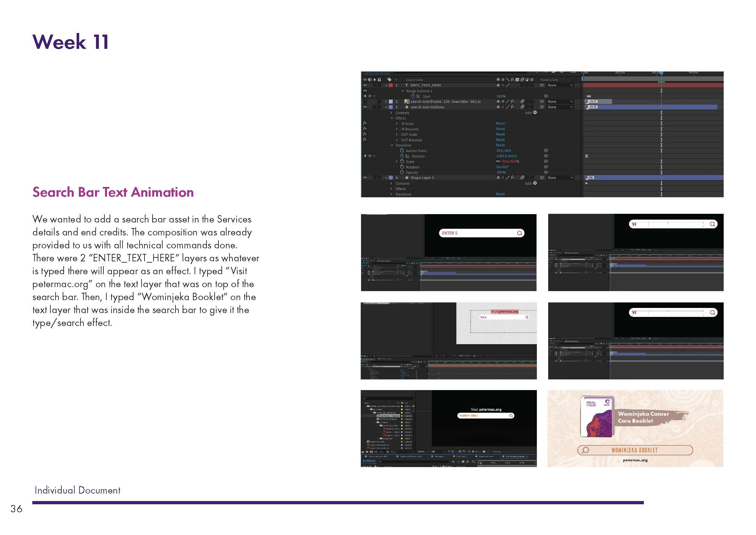The width and height of the screenshot is (756, 535).
Task: Toggle eye icon for Shape Layer 2
Action: click(365, 178)
